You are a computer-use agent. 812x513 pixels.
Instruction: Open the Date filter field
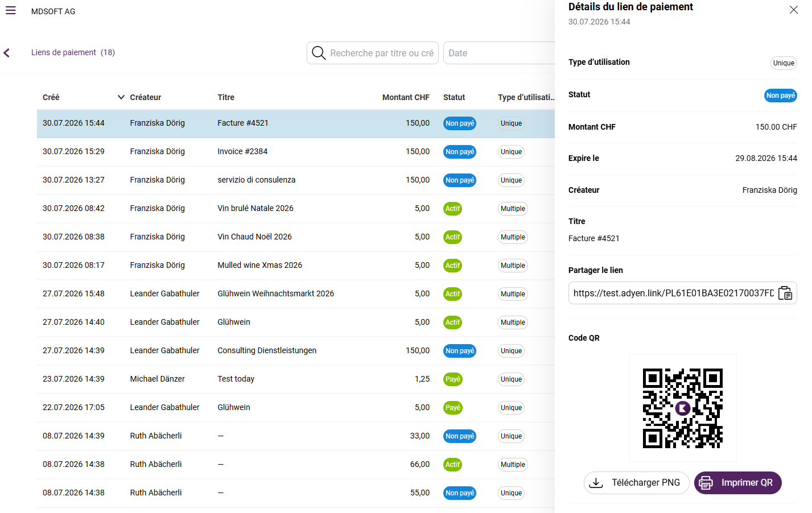(499, 53)
